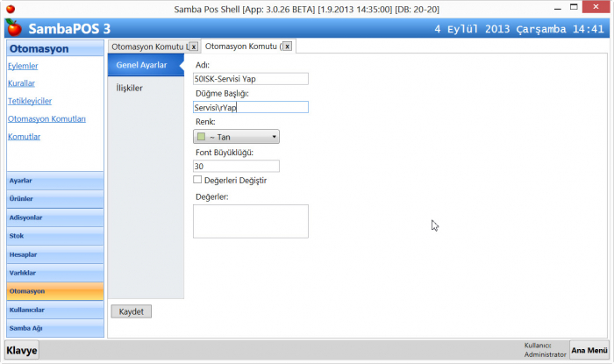Click into the Adı text field
614x364 pixels.
(250, 78)
